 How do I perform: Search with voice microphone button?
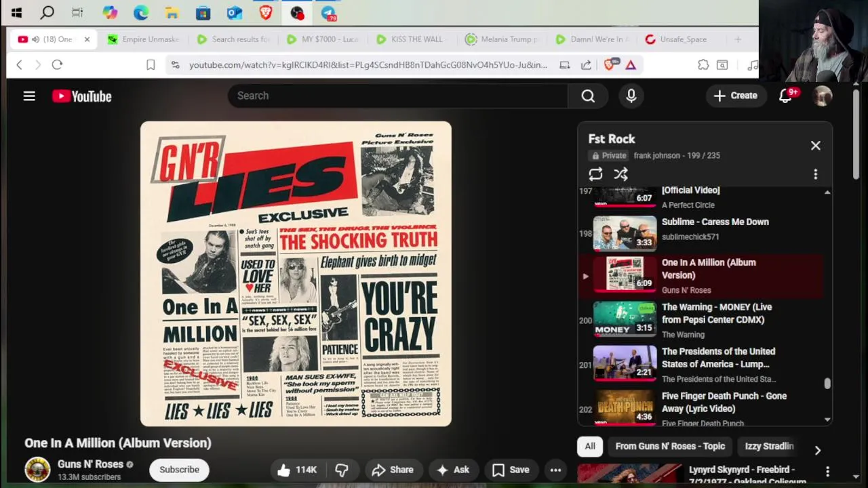631,96
